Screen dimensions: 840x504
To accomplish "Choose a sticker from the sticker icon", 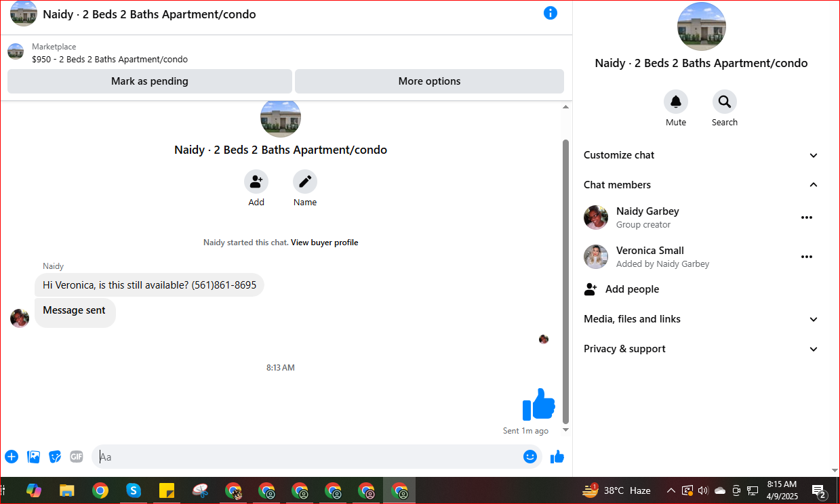I will [x=55, y=457].
